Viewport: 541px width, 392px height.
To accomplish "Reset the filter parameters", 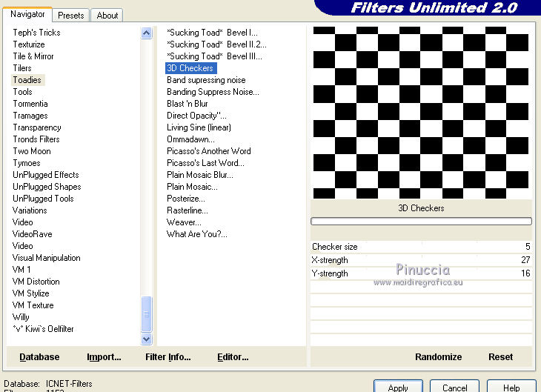I will (x=500, y=357).
